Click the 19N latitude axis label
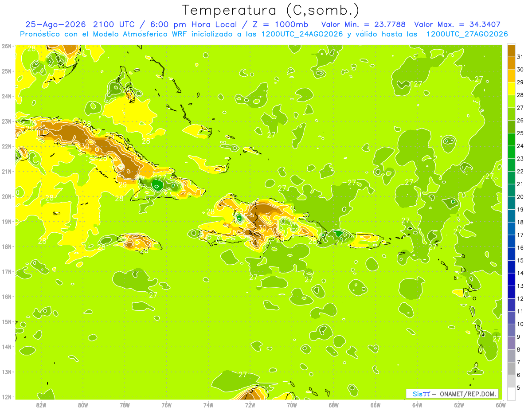Image resolution: width=532 pixels, height=411 pixels. click(6, 221)
